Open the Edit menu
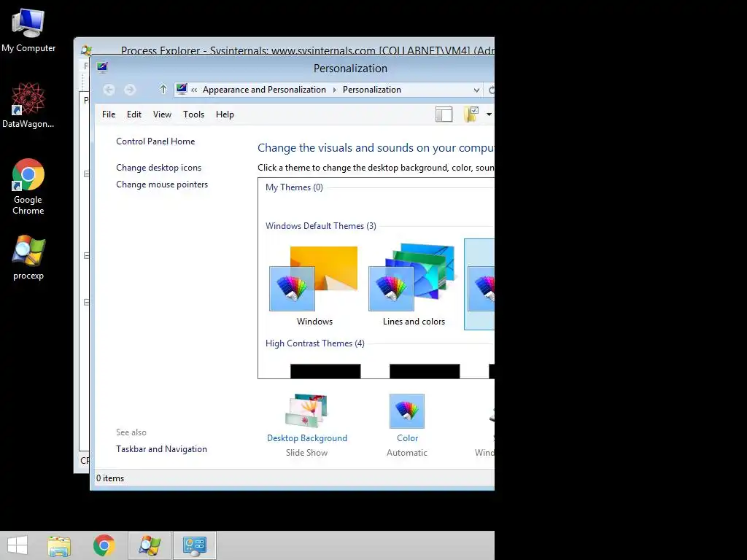This screenshot has height=560, width=747. point(134,114)
